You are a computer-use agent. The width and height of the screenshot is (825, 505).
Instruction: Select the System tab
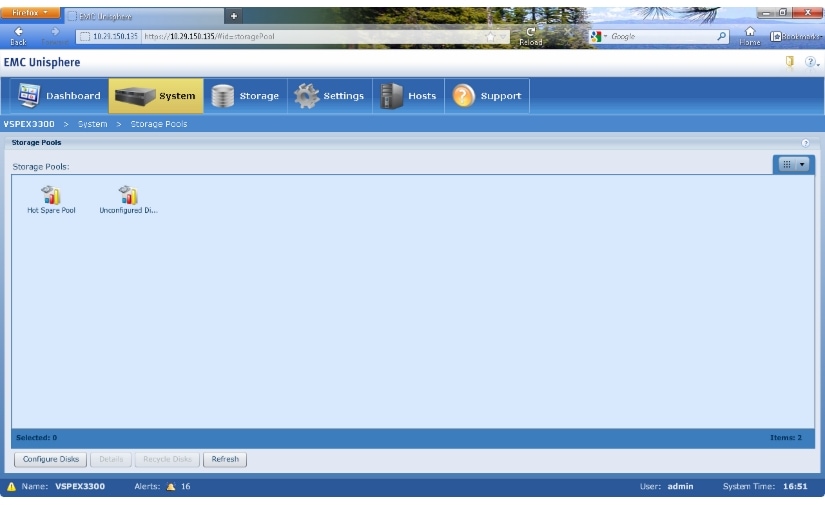click(156, 96)
